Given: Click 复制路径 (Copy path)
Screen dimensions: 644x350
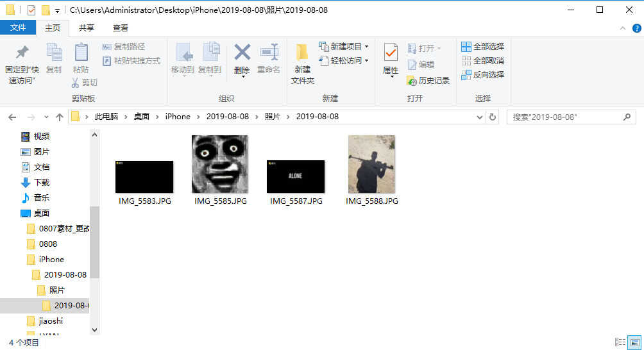Looking at the screenshot, I should (124, 47).
